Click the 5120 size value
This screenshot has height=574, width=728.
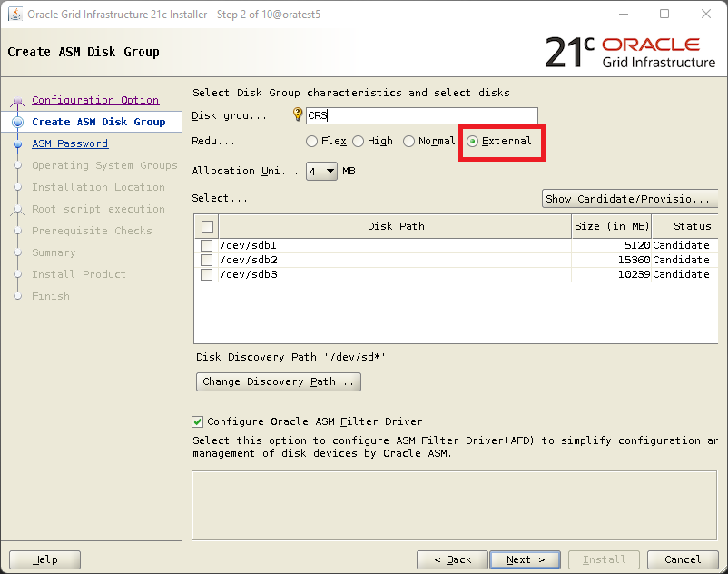pyautogui.click(x=637, y=245)
